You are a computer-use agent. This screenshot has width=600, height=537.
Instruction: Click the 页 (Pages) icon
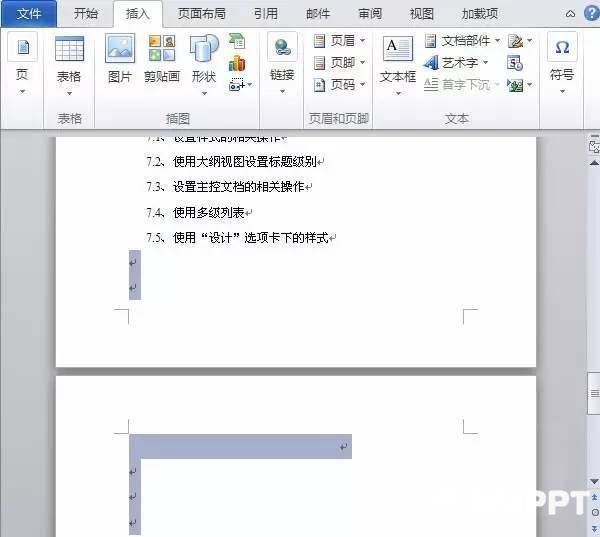point(23,47)
